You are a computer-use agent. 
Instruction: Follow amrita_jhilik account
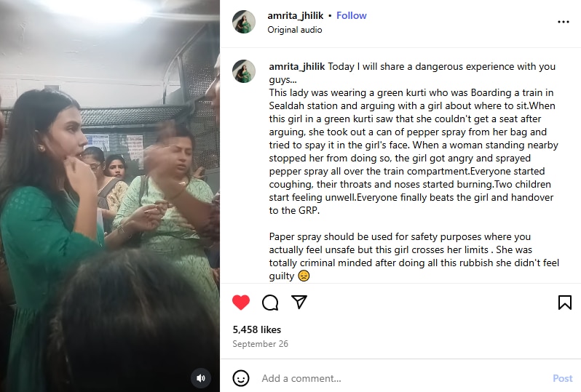tap(351, 15)
